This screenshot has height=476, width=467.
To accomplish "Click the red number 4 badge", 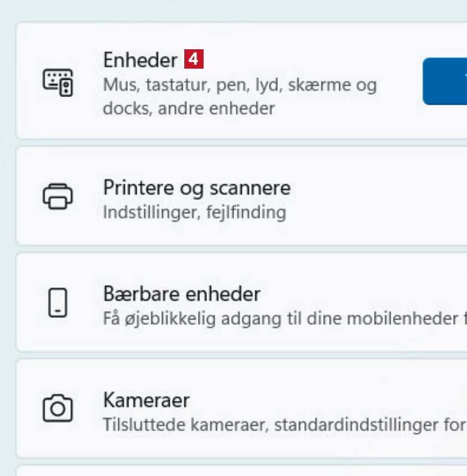I will (194, 59).
